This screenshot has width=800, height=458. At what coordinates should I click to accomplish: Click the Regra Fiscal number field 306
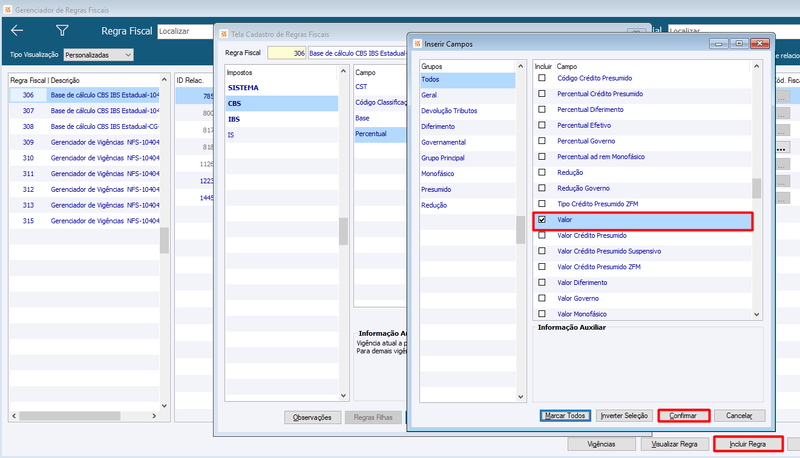[287, 53]
